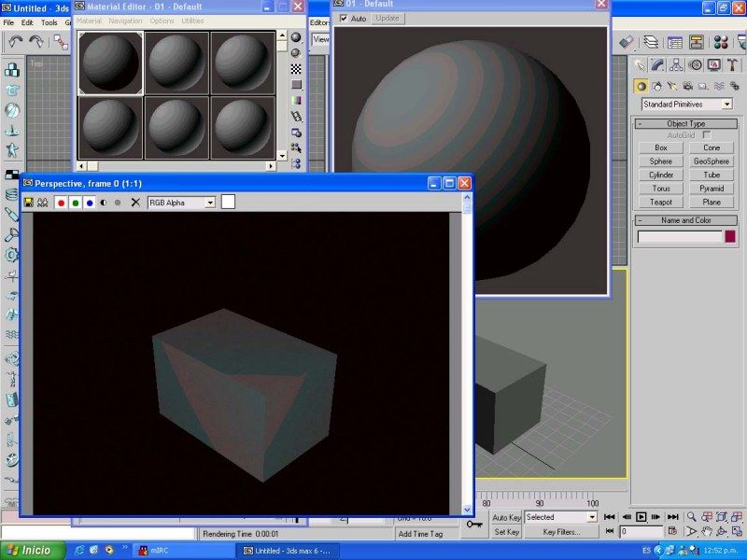Switch to the Hierarchy panel tab
Image resolution: width=747 pixels, height=560 pixels.
[676, 64]
